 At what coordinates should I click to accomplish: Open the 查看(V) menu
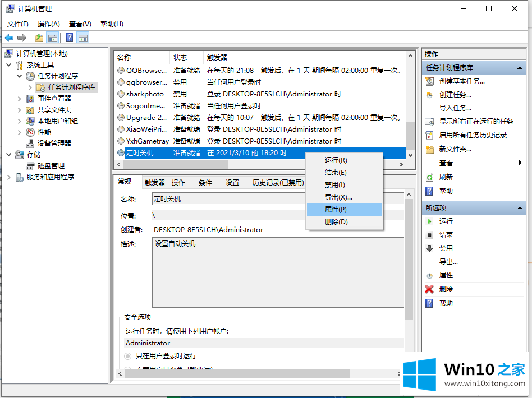[80, 24]
